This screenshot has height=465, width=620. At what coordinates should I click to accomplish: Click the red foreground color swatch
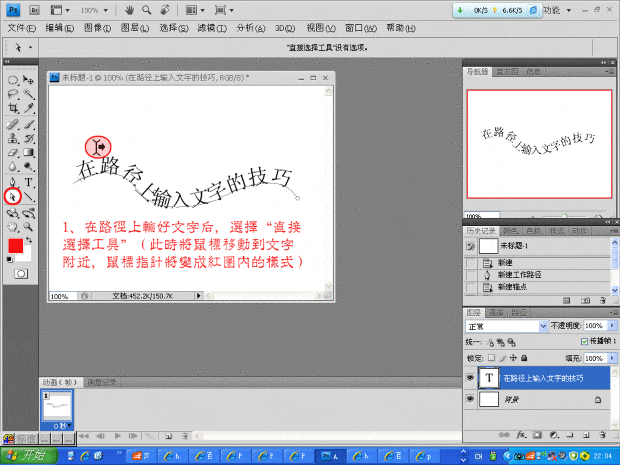pos(15,246)
